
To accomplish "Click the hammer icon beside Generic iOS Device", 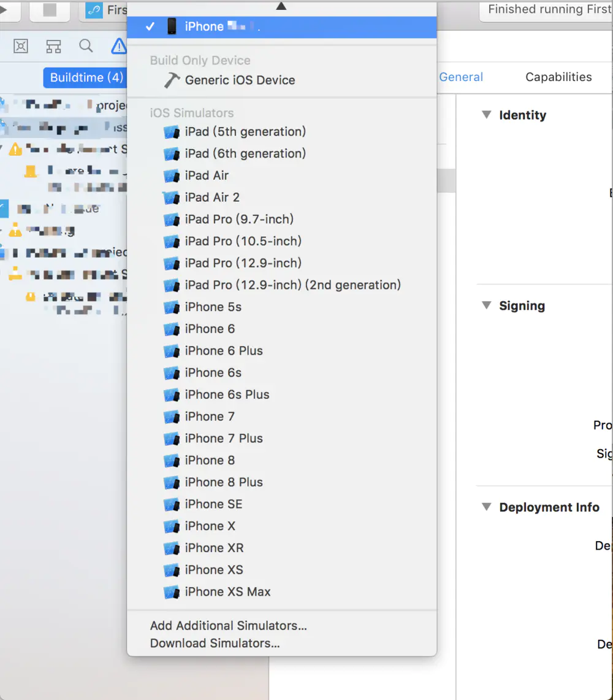I will coord(172,80).
